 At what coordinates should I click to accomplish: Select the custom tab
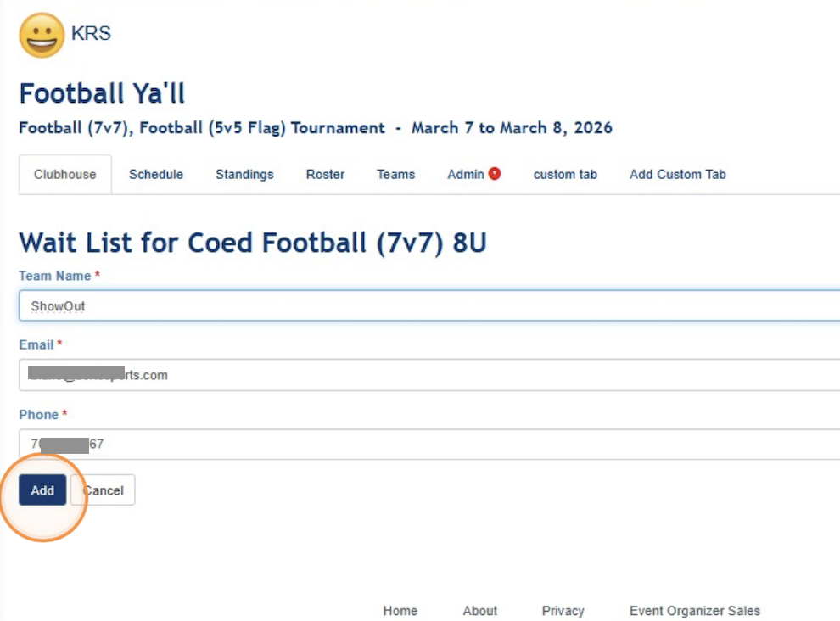pyautogui.click(x=565, y=174)
